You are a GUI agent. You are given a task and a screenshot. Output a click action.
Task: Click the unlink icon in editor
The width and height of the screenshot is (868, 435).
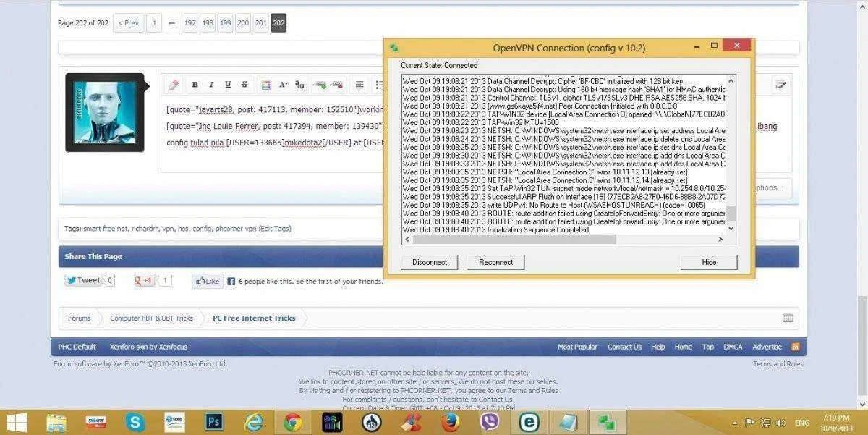(x=337, y=85)
